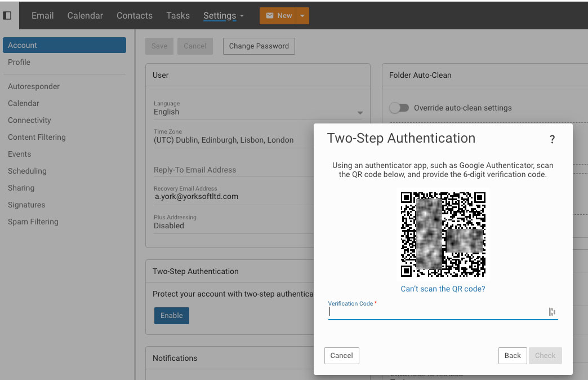The height and width of the screenshot is (380, 588).
Task: Open Tasks in navigation bar
Action: click(178, 15)
